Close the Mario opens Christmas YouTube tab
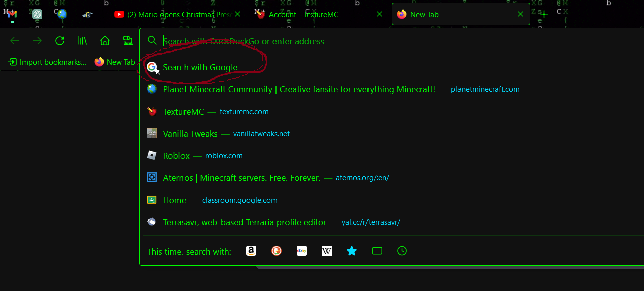Screen dimensions: 644x291 pyautogui.click(x=238, y=14)
